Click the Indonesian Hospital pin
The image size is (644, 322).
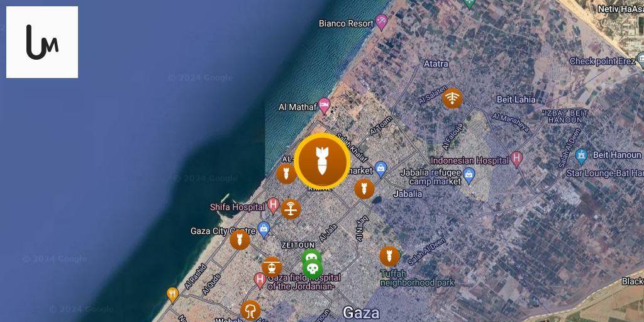coord(516,159)
